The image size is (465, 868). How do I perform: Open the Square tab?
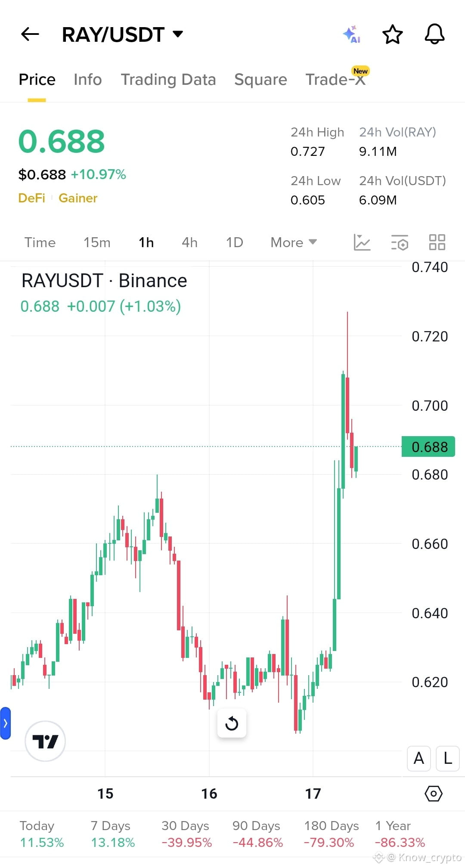coord(260,80)
